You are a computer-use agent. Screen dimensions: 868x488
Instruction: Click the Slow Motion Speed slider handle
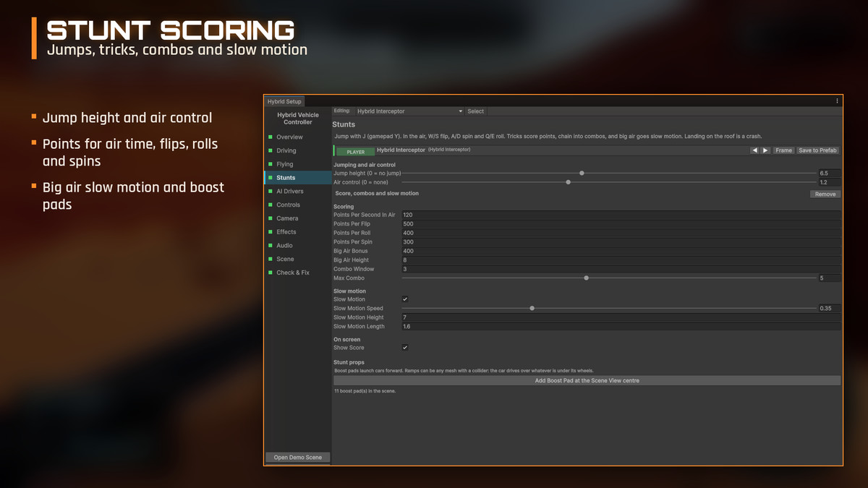pos(532,308)
